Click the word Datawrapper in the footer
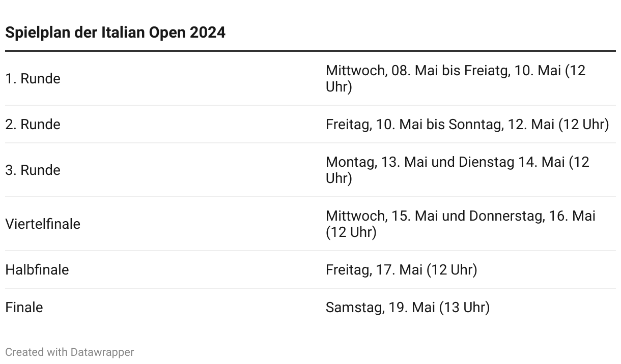Screen dimensions: 621x364 pyautogui.click(x=102, y=352)
